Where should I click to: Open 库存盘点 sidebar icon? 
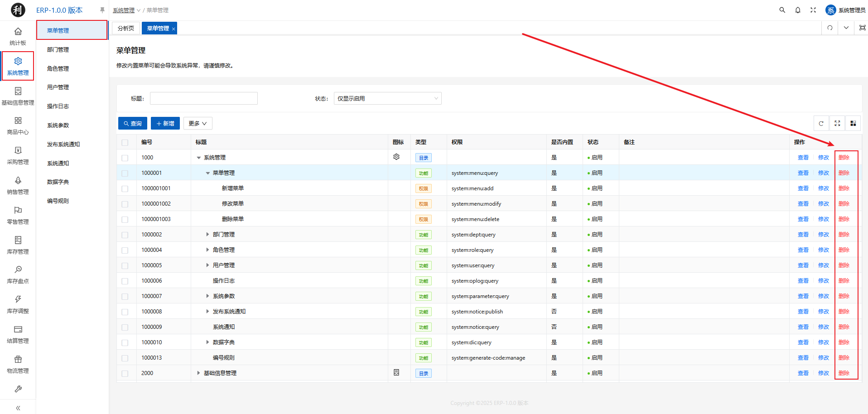[x=18, y=270]
